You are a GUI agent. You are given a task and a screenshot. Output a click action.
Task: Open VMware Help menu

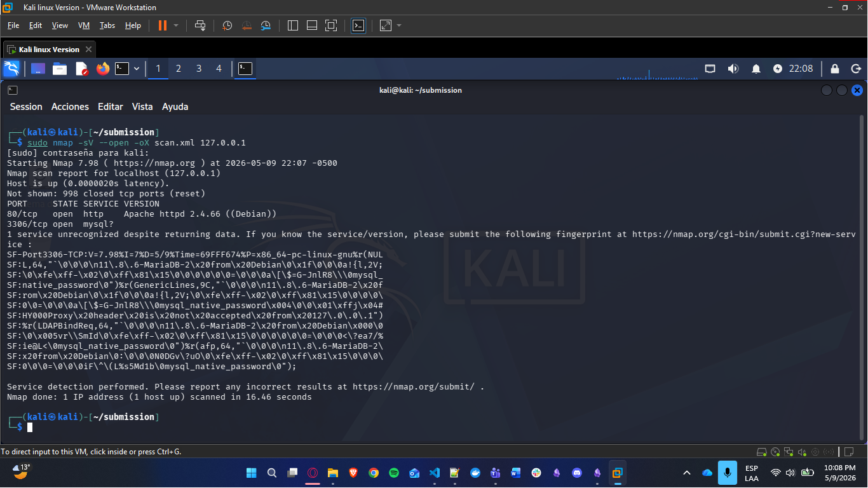pyautogui.click(x=133, y=25)
